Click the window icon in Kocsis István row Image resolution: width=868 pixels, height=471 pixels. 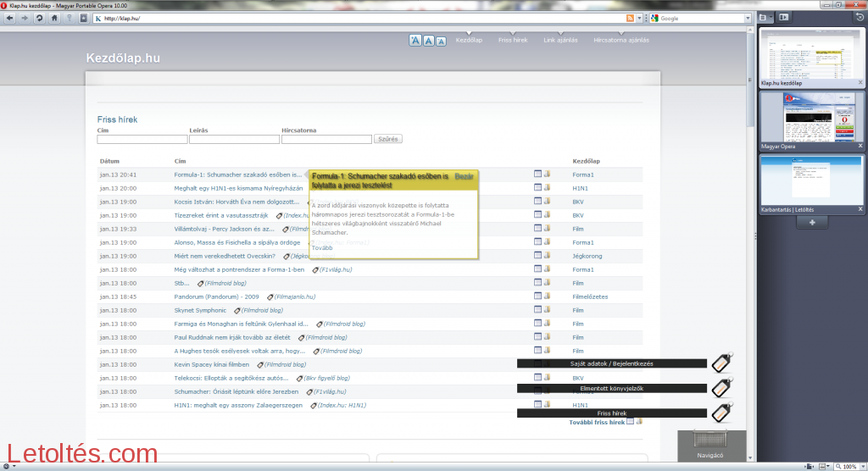(x=537, y=201)
